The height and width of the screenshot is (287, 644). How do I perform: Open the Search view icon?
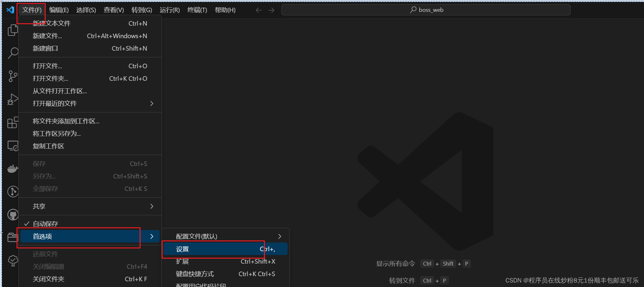[13, 53]
